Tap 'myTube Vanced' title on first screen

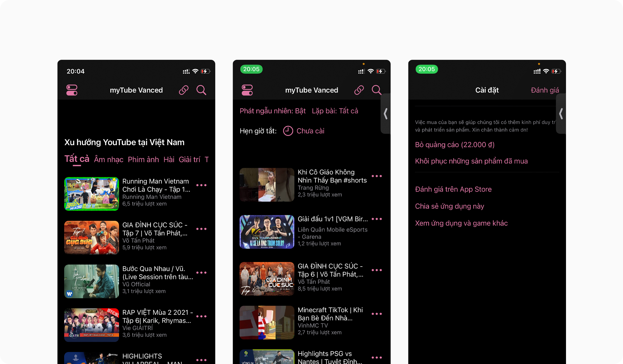coord(136,90)
